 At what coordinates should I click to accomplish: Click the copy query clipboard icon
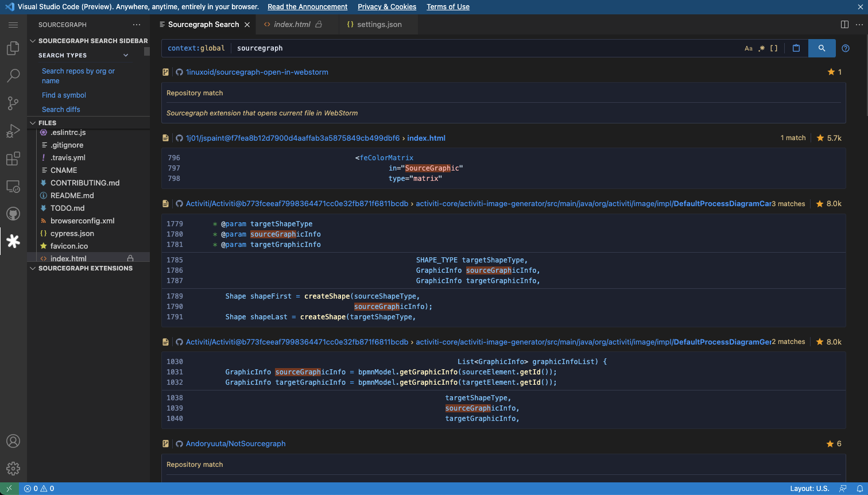tap(796, 48)
